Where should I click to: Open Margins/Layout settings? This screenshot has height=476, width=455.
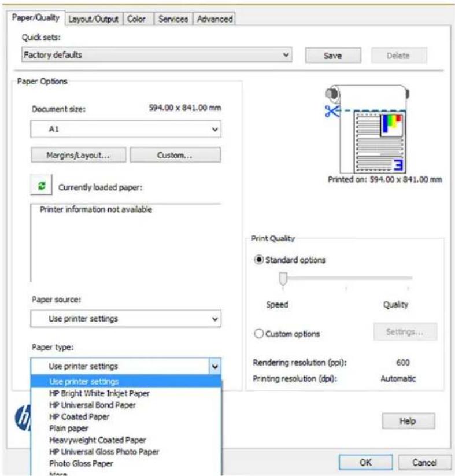click(x=78, y=155)
